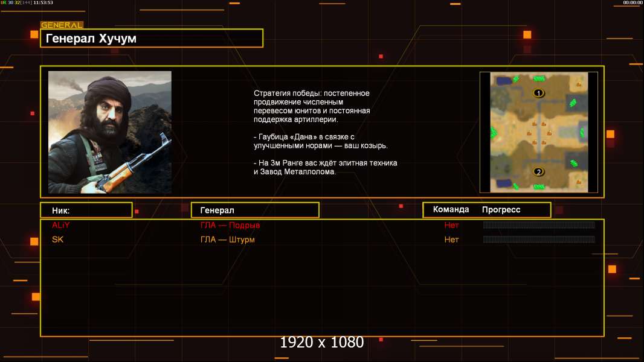The height and width of the screenshot is (362, 644).
Task: Click ALiY's loading progress bar
Action: (539, 224)
